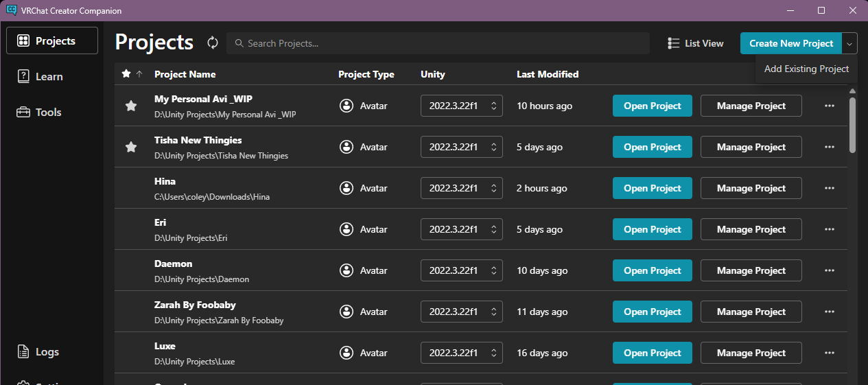Click the search magnifier icon
Screen dimensions: 868x385
click(239, 43)
